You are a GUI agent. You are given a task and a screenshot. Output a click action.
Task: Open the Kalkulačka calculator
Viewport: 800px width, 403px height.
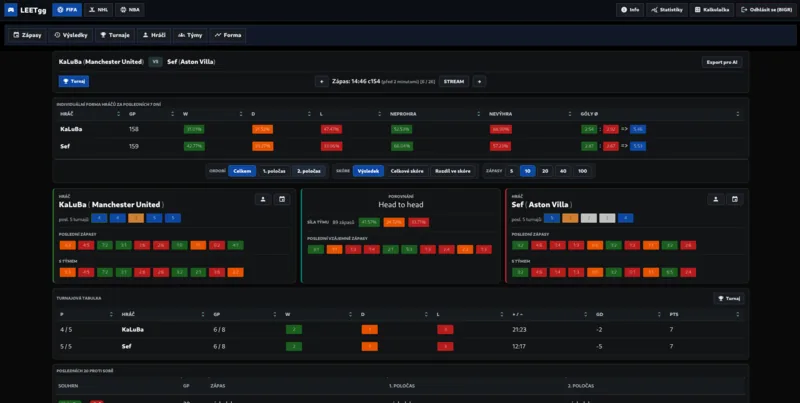[712, 10]
